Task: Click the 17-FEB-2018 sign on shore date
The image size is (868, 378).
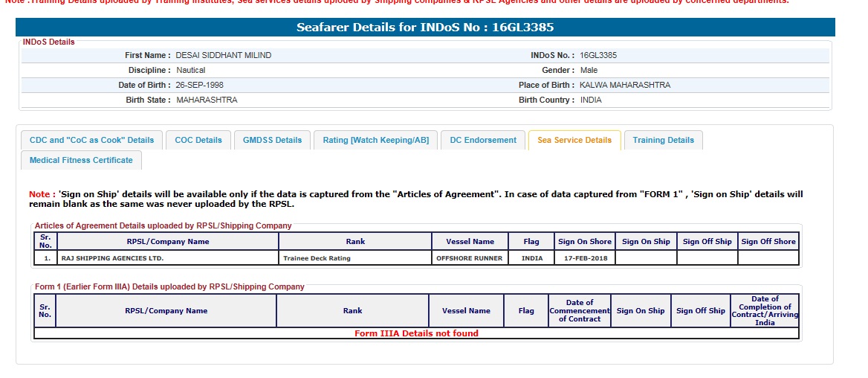Action: tap(584, 258)
